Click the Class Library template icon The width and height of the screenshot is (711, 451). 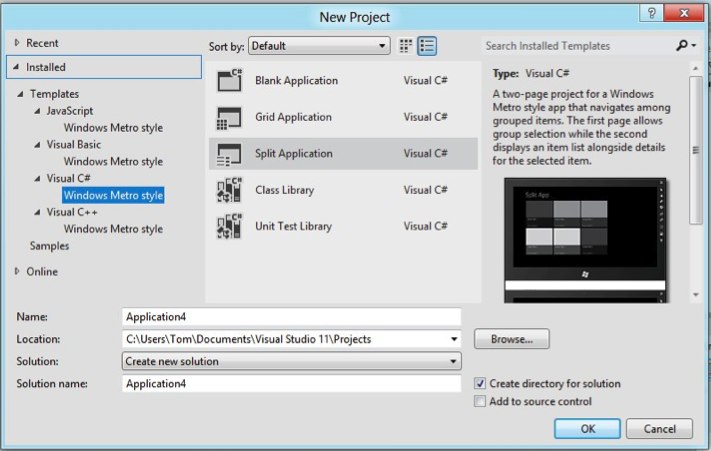pyautogui.click(x=229, y=190)
